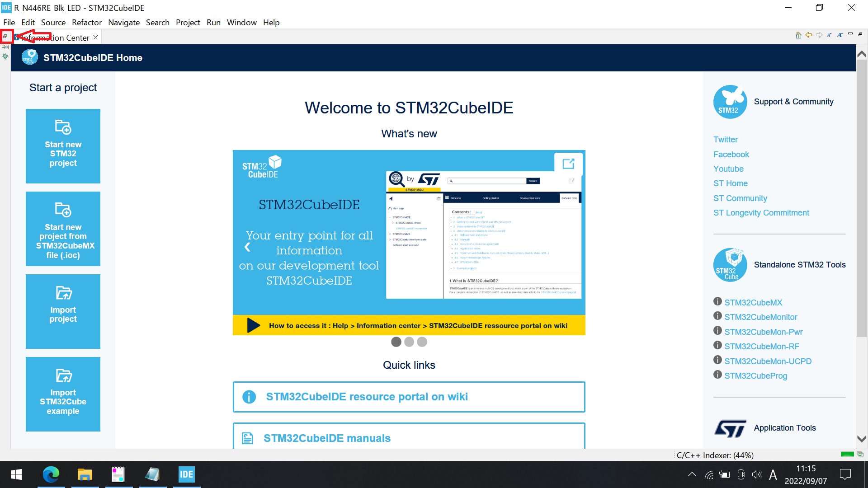Open STM32CubeIDE resource portal on wiki
The image size is (868, 488).
409,397
